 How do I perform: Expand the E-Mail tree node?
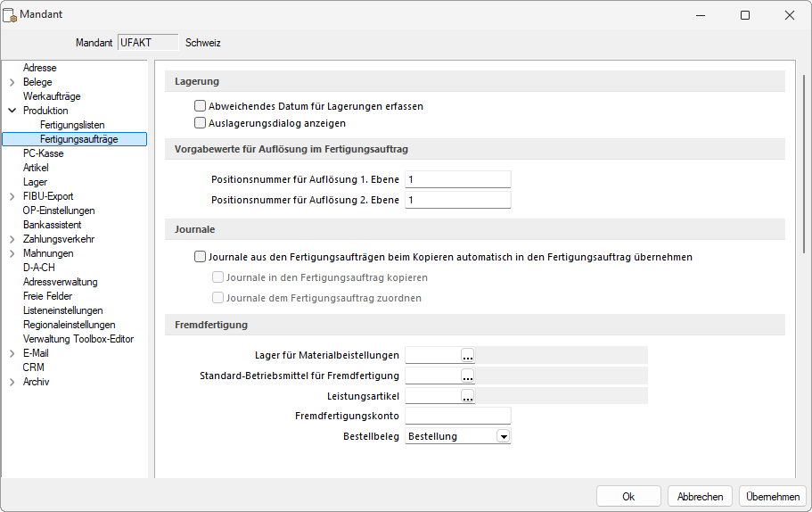pyautogui.click(x=12, y=353)
